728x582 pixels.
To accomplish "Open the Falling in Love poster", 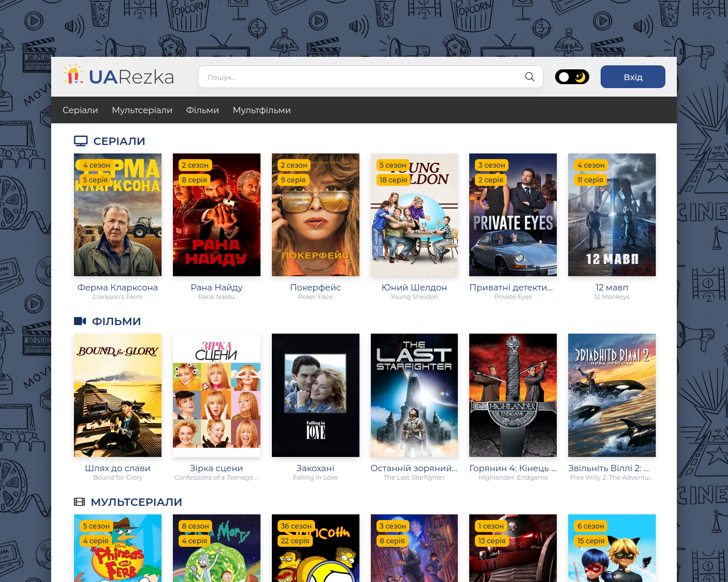I will pyautogui.click(x=316, y=395).
